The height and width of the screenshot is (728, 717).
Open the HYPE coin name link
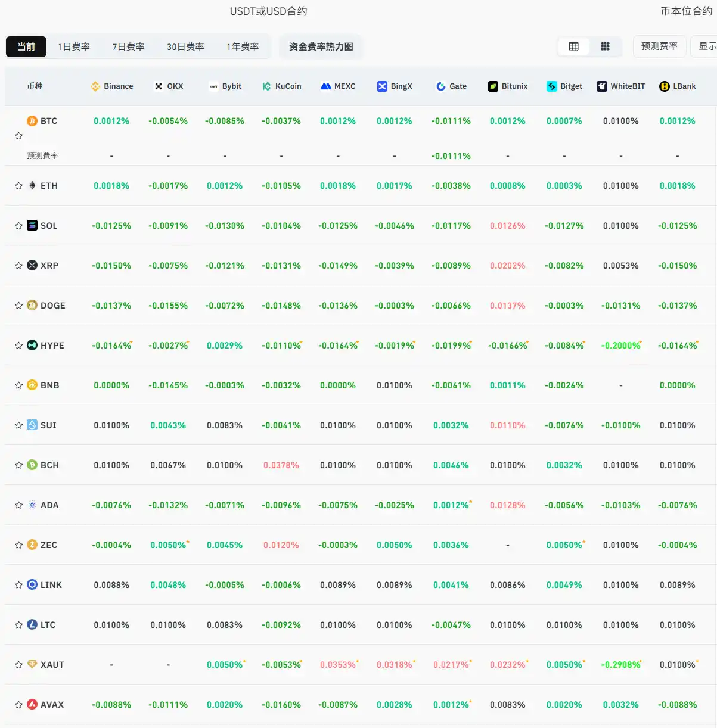(x=52, y=346)
